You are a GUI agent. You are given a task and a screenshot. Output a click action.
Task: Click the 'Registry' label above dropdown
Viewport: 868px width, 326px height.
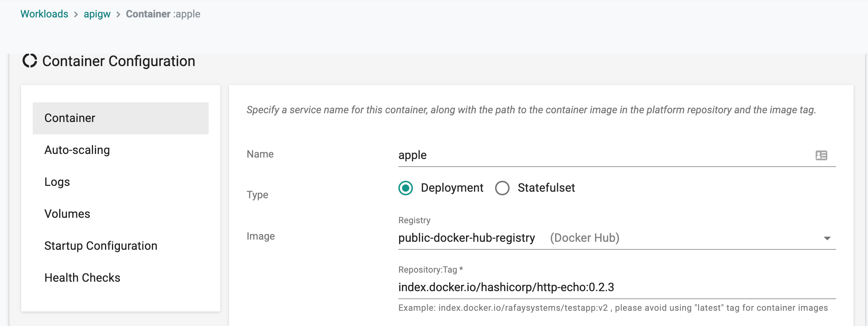(x=414, y=220)
